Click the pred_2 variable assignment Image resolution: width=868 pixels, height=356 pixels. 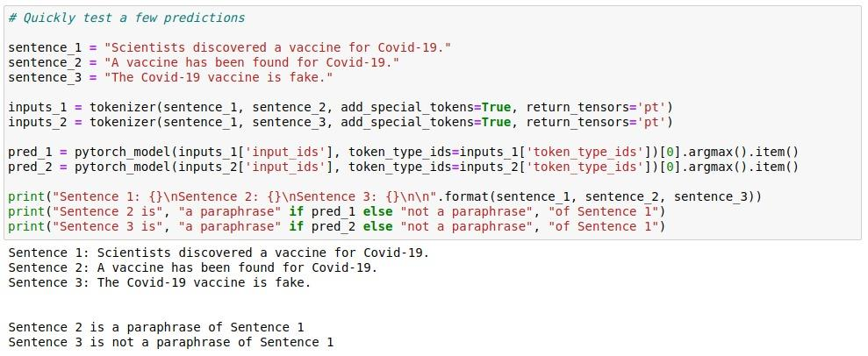coord(404,167)
